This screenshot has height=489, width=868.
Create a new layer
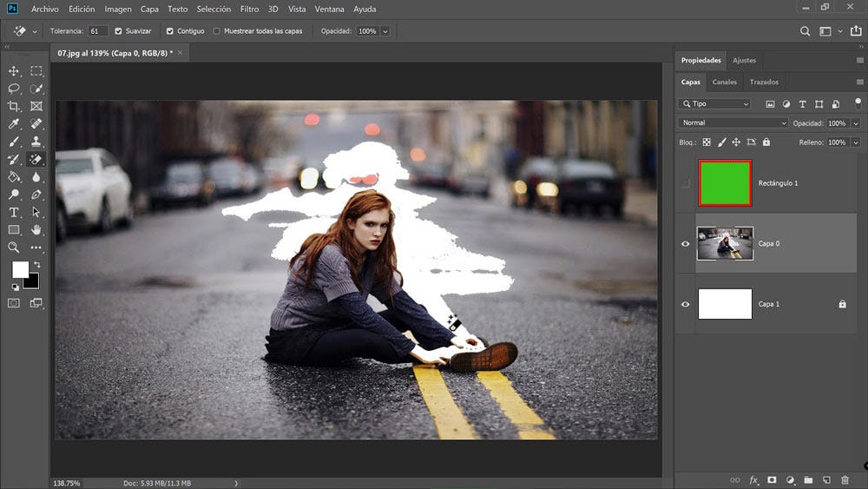click(x=826, y=480)
